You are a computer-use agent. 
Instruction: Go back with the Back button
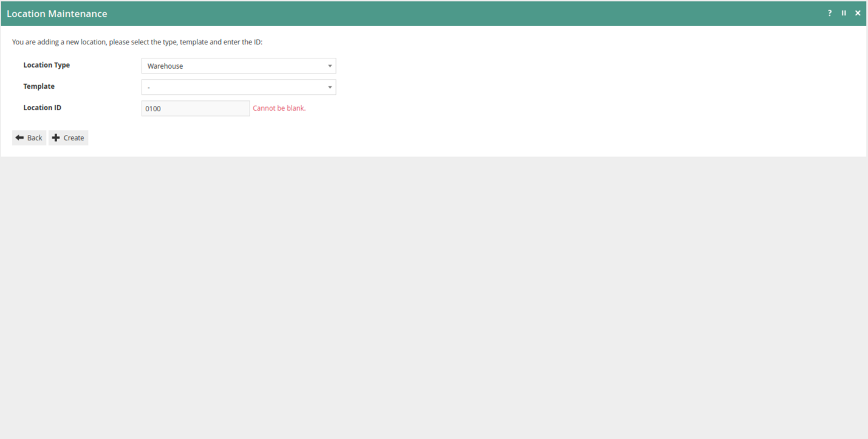tap(29, 138)
